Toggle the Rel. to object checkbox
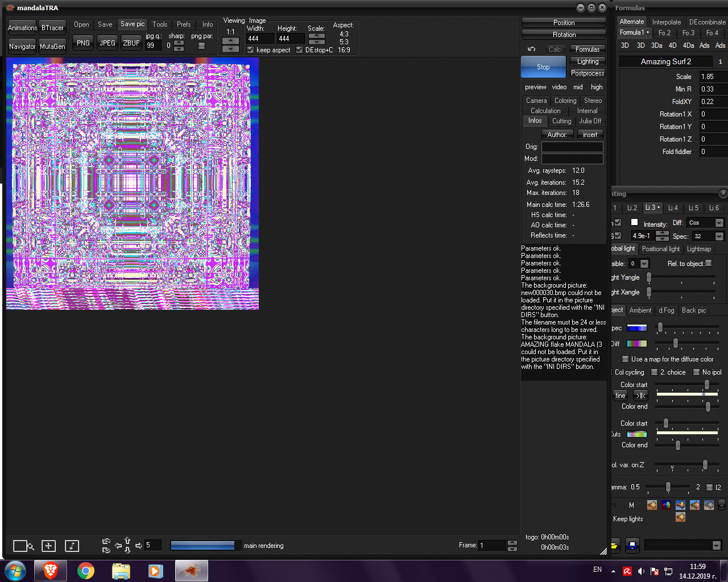This screenshot has height=582, width=728. (x=709, y=263)
